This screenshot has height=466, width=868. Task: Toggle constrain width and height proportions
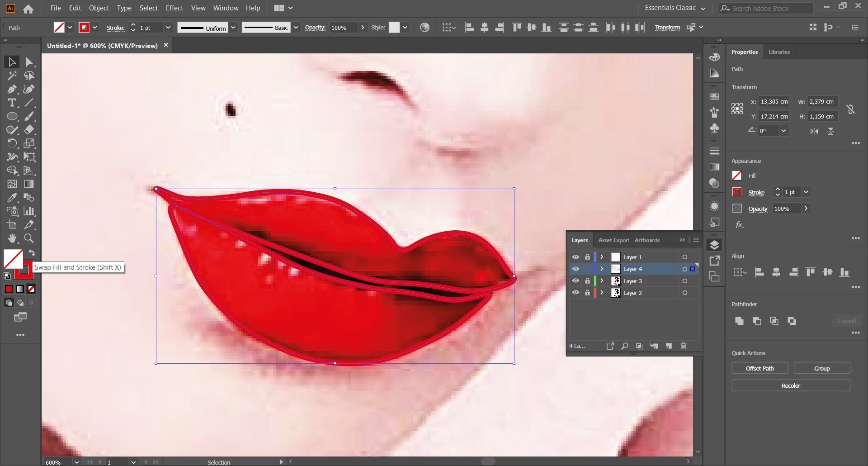(x=850, y=109)
